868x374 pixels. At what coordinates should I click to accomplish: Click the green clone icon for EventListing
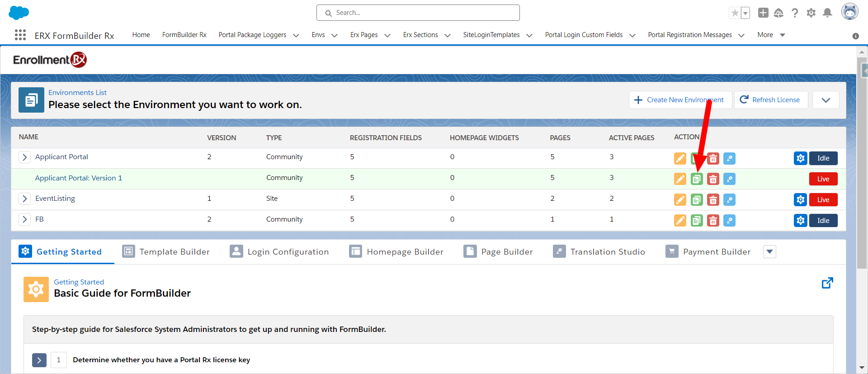[697, 200]
